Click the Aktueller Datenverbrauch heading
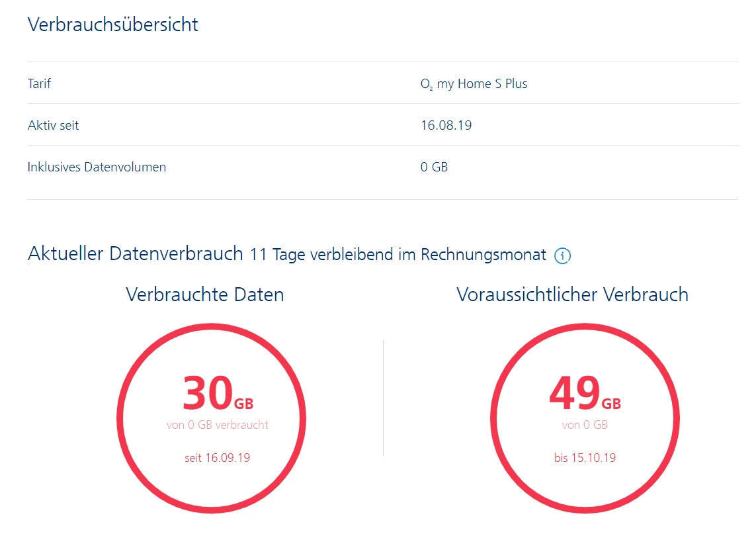Image resolution: width=756 pixels, height=538 pixels. (x=135, y=254)
